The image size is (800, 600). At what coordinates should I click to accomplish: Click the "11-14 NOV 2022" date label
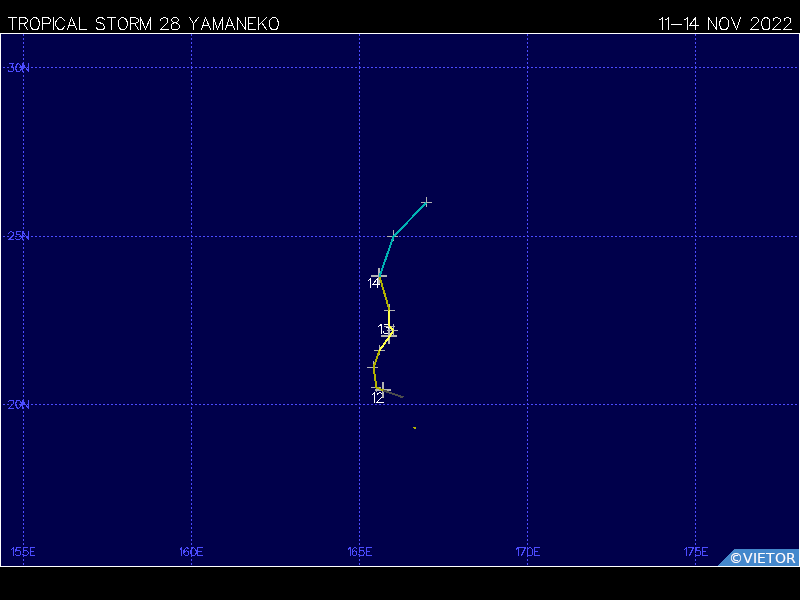click(725, 24)
